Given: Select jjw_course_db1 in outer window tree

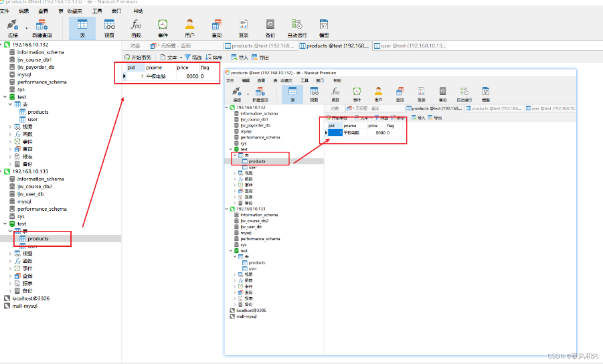Looking at the screenshot, I should [34, 60].
